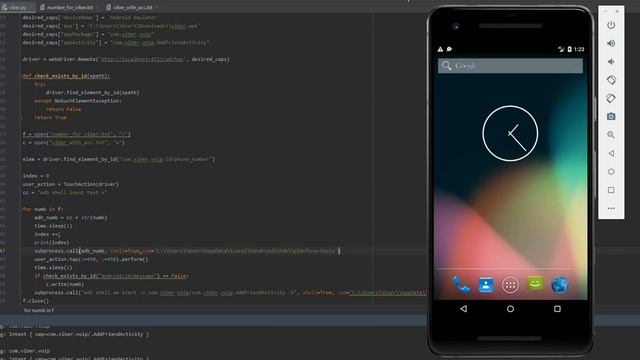Screen dimensions: 640x360
Task: Close the emulator side toolbar window
Action: click(x=617, y=11)
